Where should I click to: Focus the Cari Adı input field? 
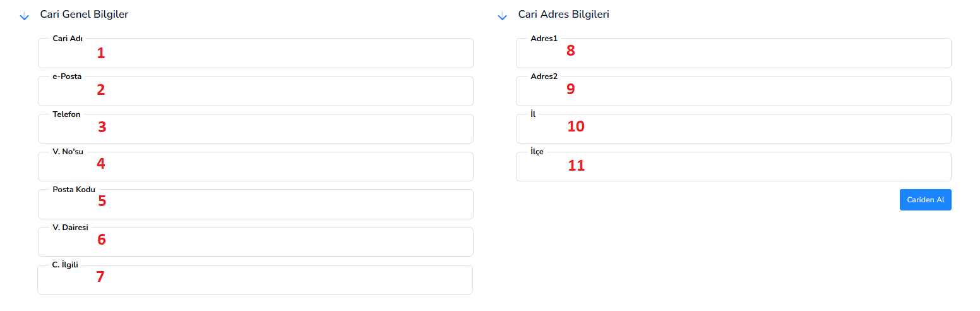click(255, 53)
